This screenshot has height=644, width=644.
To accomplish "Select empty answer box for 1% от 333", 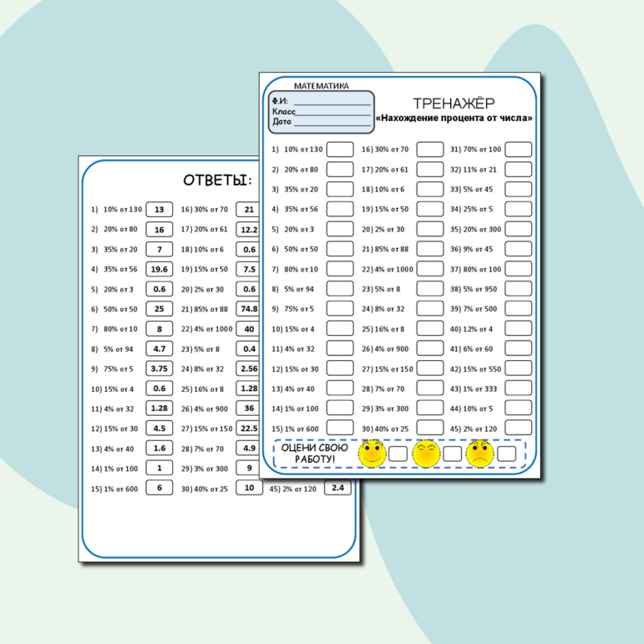I will (518, 388).
